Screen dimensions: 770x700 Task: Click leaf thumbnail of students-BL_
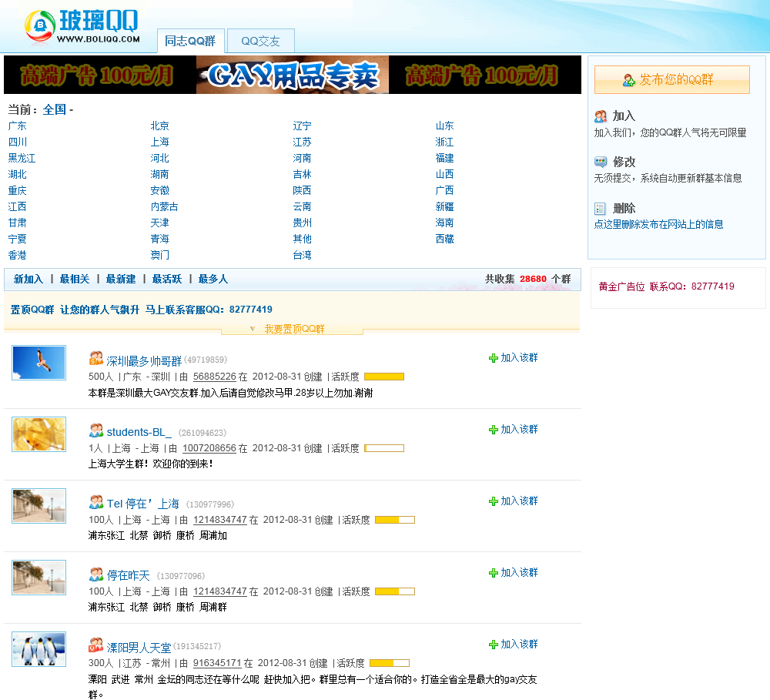coord(38,434)
